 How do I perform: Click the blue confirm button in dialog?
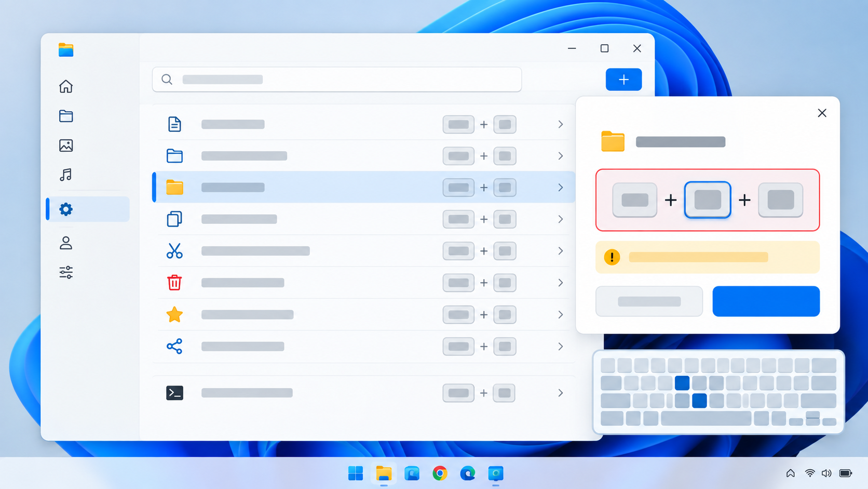coord(766,301)
